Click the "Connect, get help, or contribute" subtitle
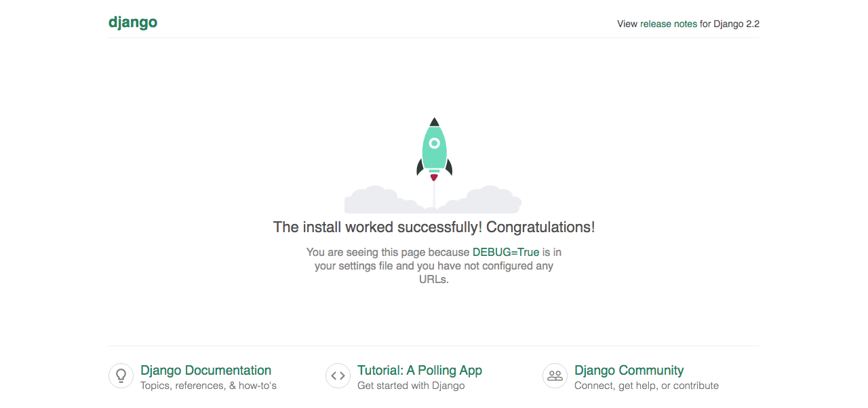The image size is (868, 408). (x=646, y=386)
